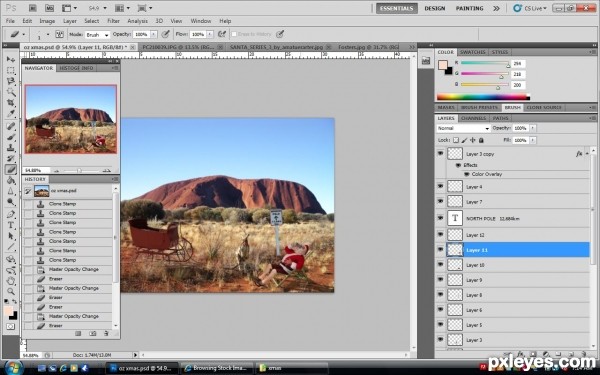Select the Hand tool

[11, 280]
